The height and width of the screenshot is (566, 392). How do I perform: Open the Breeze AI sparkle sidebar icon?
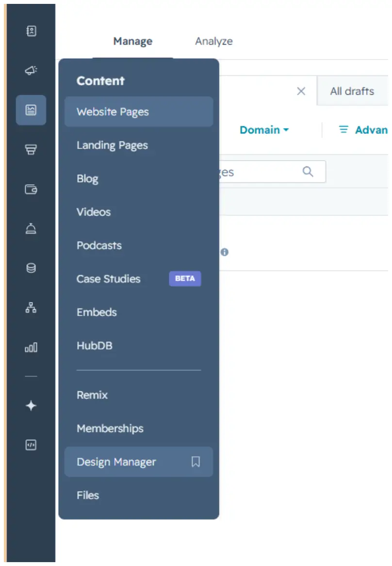click(31, 406)
